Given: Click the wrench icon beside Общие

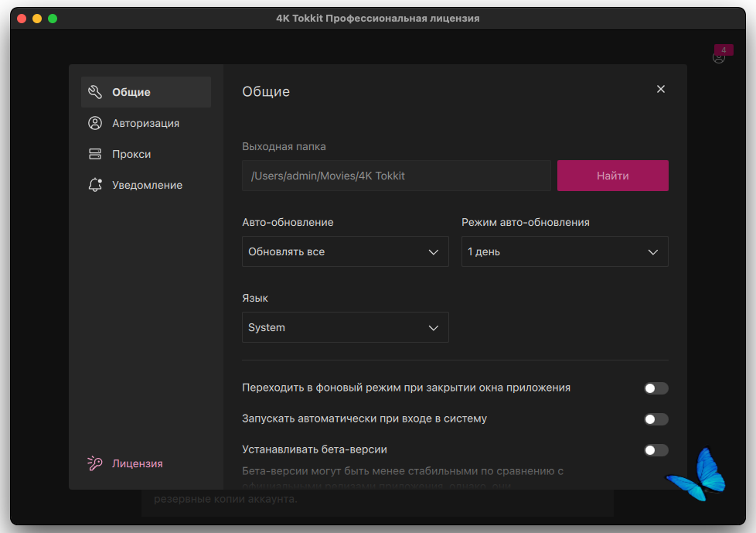Looking at the screenshot, I should coord(95,92).
